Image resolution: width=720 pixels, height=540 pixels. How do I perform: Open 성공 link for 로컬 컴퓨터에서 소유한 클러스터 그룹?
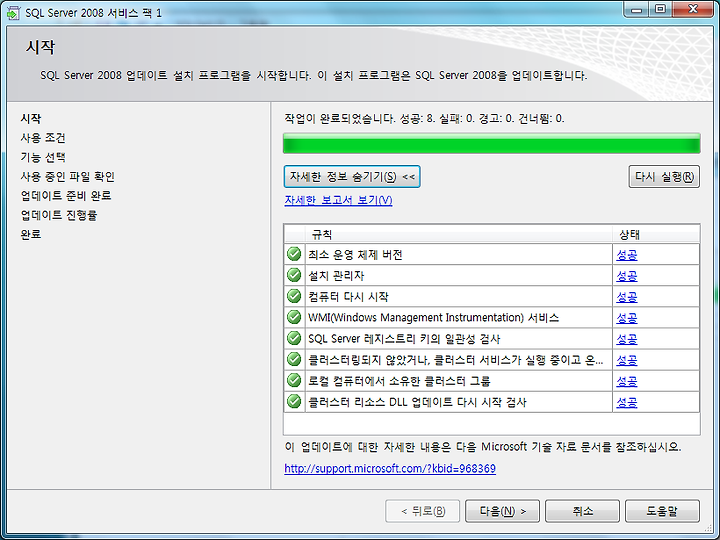626,382
